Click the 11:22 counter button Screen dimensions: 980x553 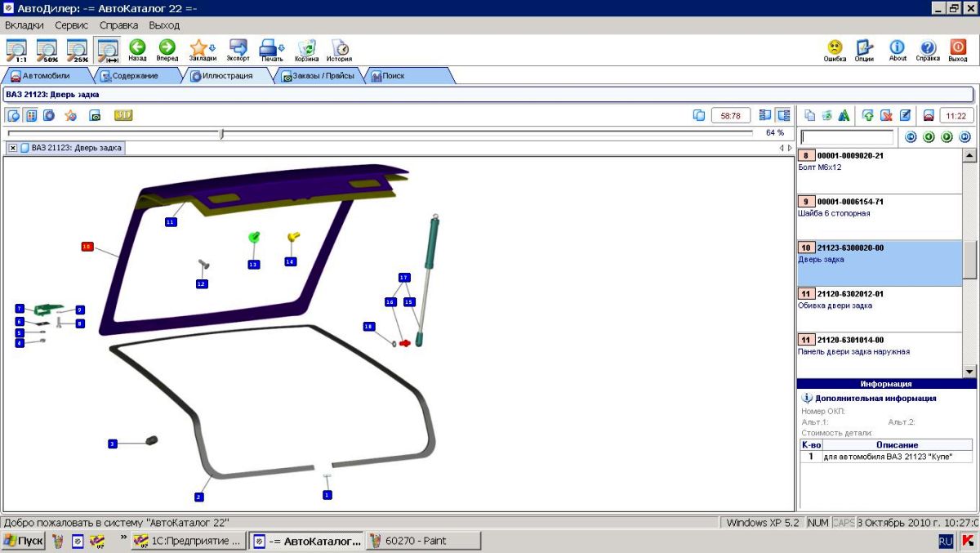point(956,115)
